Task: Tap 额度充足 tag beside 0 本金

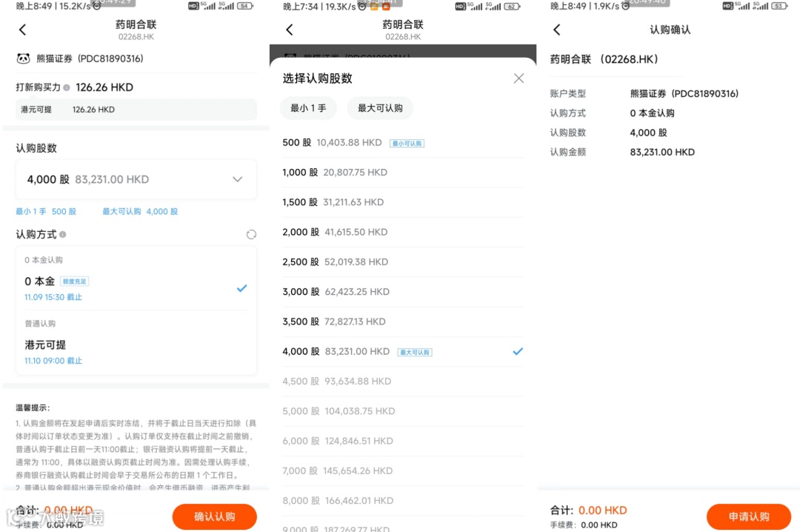Action: point(75,282)
